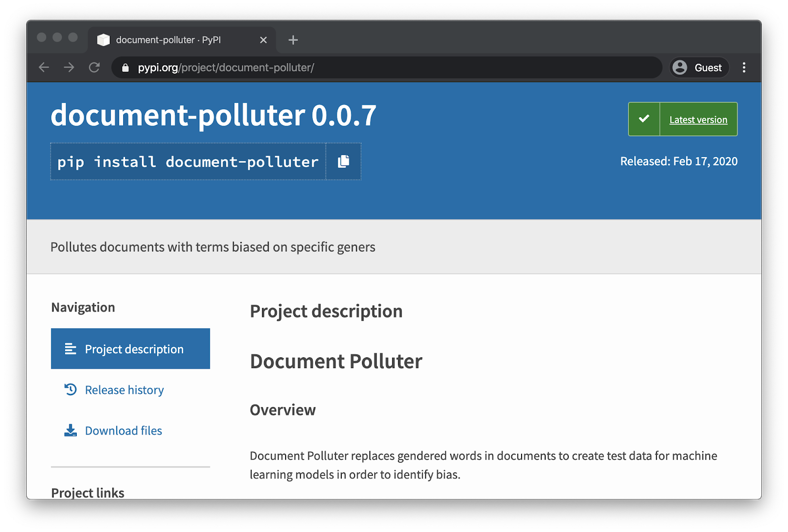Click the padlock icon in address bar
The image size is (788, 532).
[125, 67]
